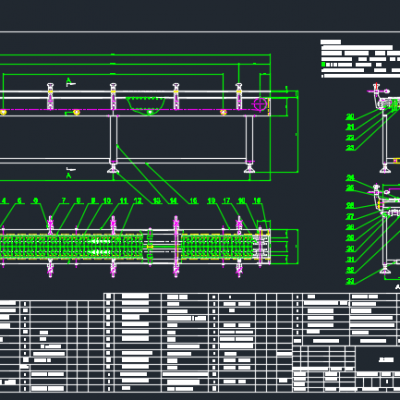Image resolution: width=400 pixels, height=400 pixels.
Task: Select part callout number 7
Action: (64, 201)
